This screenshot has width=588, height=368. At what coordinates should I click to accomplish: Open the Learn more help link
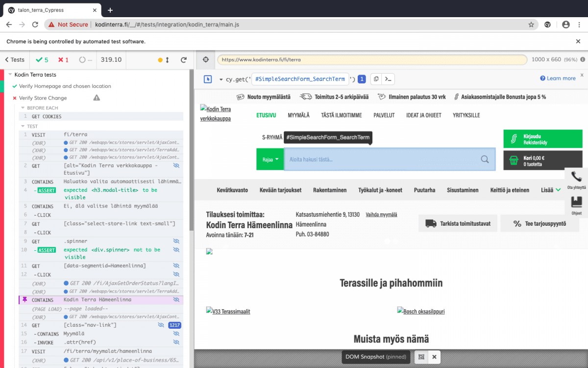tap(558, 79)
